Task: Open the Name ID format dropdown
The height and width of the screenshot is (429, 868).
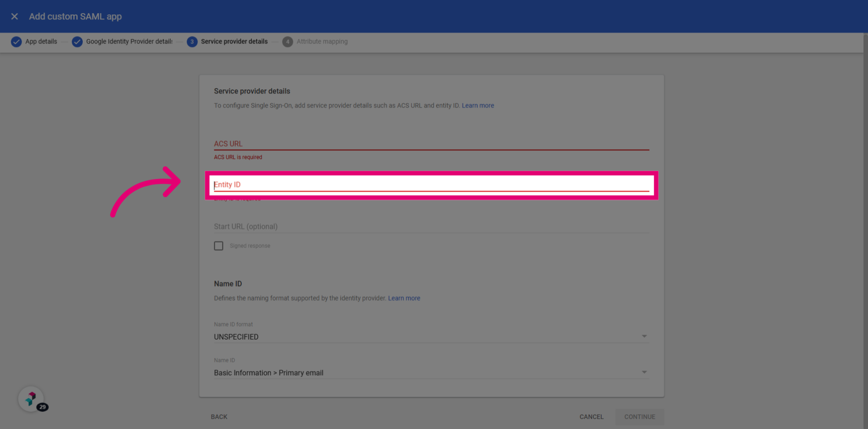Action: pyautogui.click(x=431, y=336)
